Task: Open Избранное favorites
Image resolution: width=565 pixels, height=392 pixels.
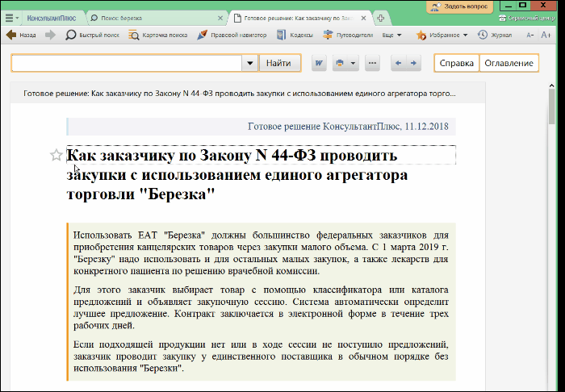Action: tap(437, 35)
